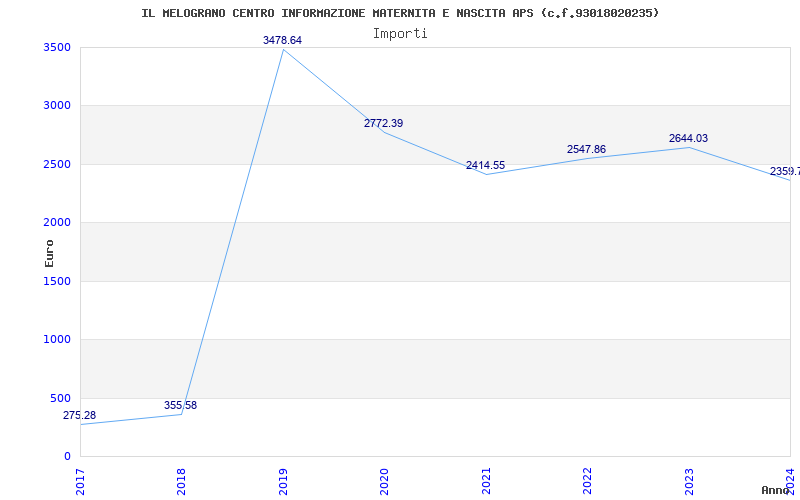Click y-axis tick label 1000

(x=57, y=339)
